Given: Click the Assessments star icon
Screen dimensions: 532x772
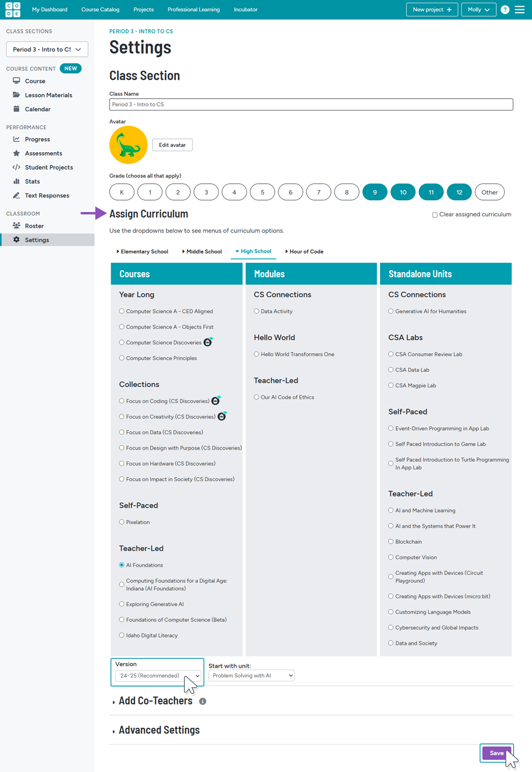Looking at the screenshot, I should pos(16,153).
